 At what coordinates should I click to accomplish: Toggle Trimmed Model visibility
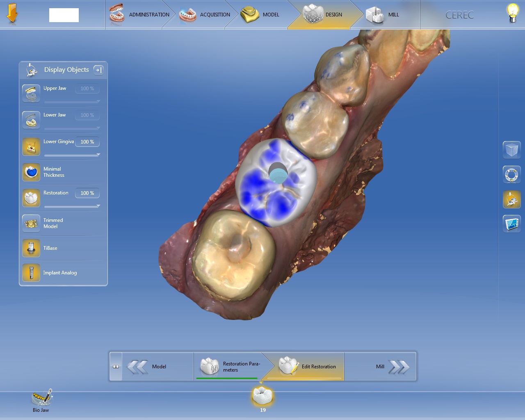tap(31, 224)
